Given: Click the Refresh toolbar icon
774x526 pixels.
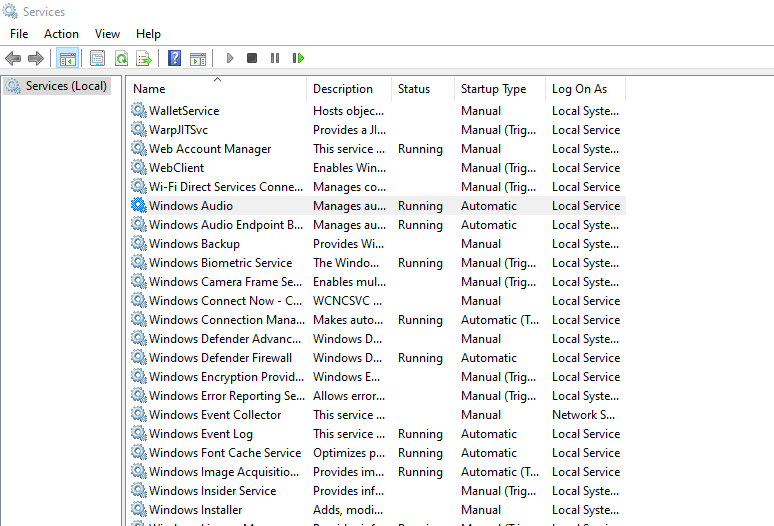Looking at the screenshot, I should coord(121,59).
